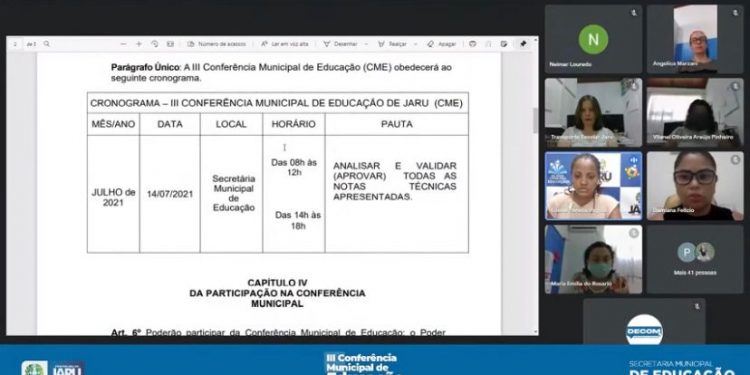Screen dimensions: 750x375
Task: Click the page number field showing 2
Action: click(x=15, y=44)
